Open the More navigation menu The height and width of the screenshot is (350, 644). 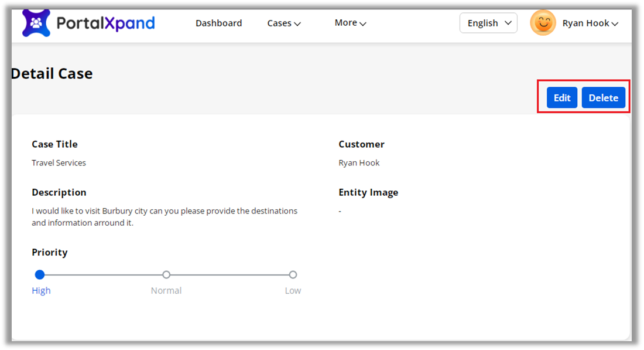pyautogui.click(x=346, y=23)
